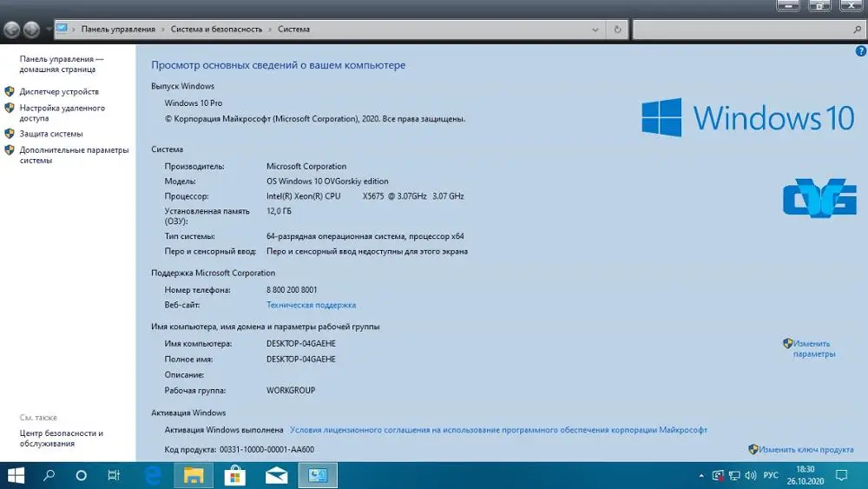Open Task View on taskbar
This screenshot has width=868, height=489.
point(114,475)
